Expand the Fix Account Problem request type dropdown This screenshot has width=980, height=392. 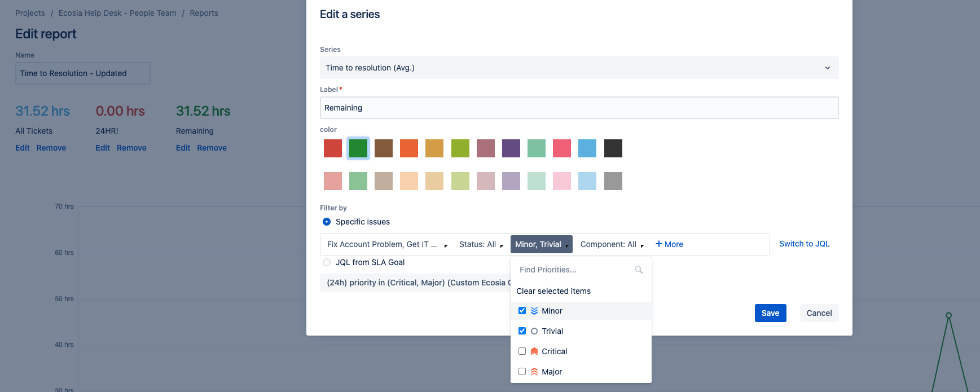[x=387, y=244]
